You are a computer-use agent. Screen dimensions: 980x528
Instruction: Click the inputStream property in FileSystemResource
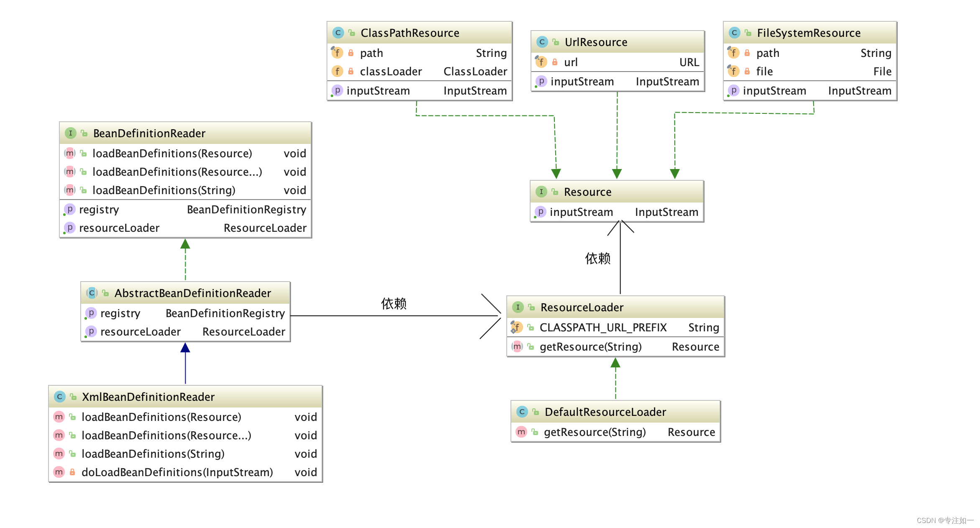[774, 90]
